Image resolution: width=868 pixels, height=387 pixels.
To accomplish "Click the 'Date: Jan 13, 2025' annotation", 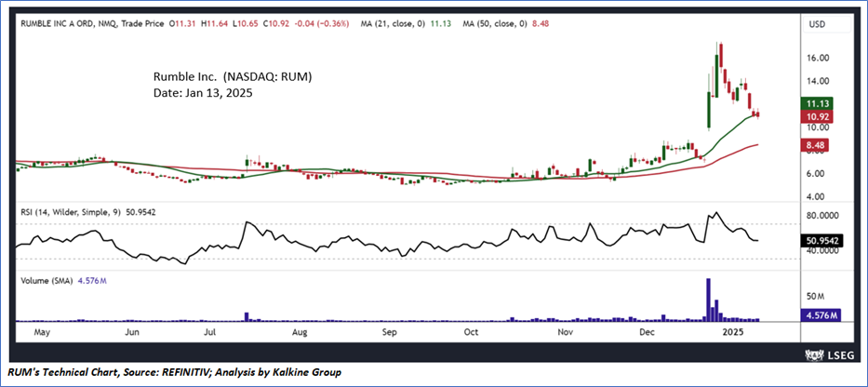I will (x=203, y=94).
